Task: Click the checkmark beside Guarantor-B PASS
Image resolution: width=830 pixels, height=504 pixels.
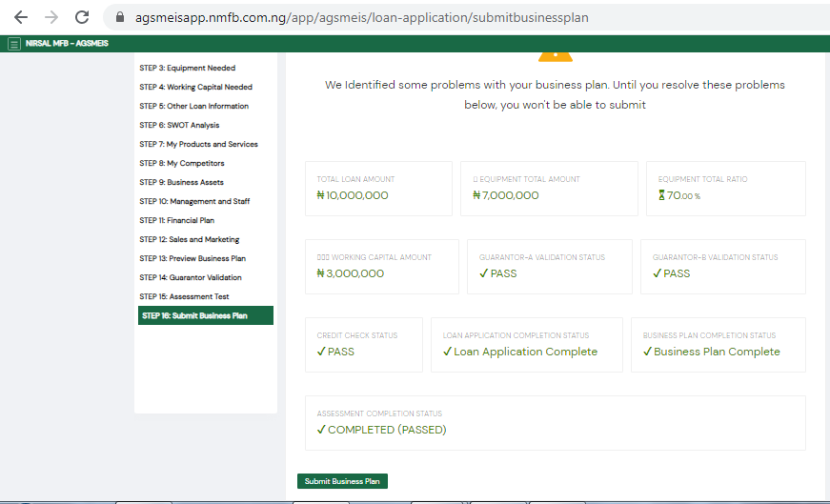Action: (x=657, y=273)
